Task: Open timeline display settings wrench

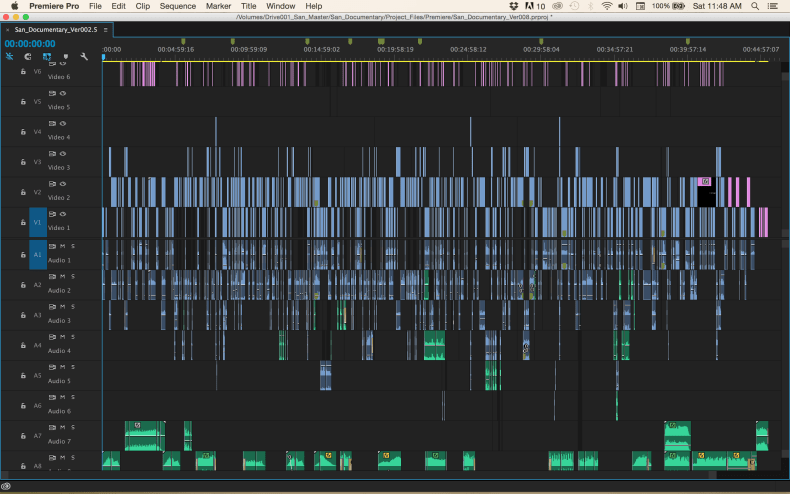Action: (x=84, y=57)
